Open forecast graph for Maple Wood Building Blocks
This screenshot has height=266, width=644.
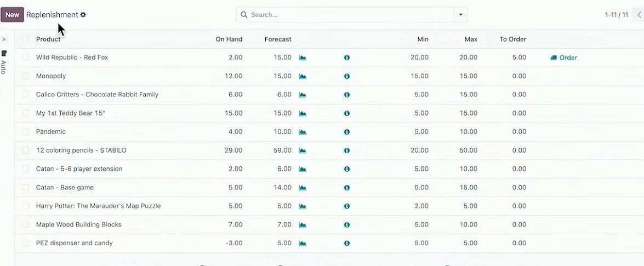coord(303,224)
